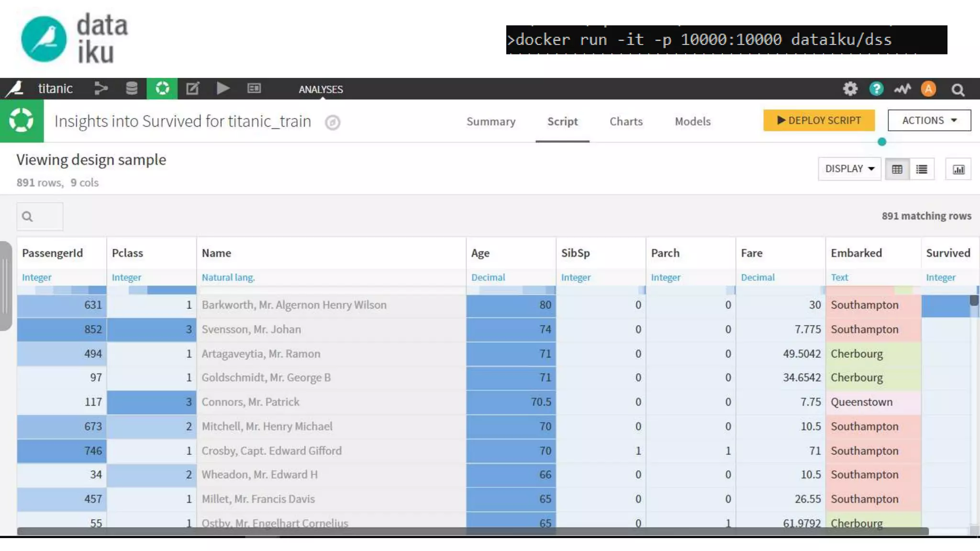Open the Datasets stack icon
This screenshot has height=551, width=980.
click(x=131, y=89)
